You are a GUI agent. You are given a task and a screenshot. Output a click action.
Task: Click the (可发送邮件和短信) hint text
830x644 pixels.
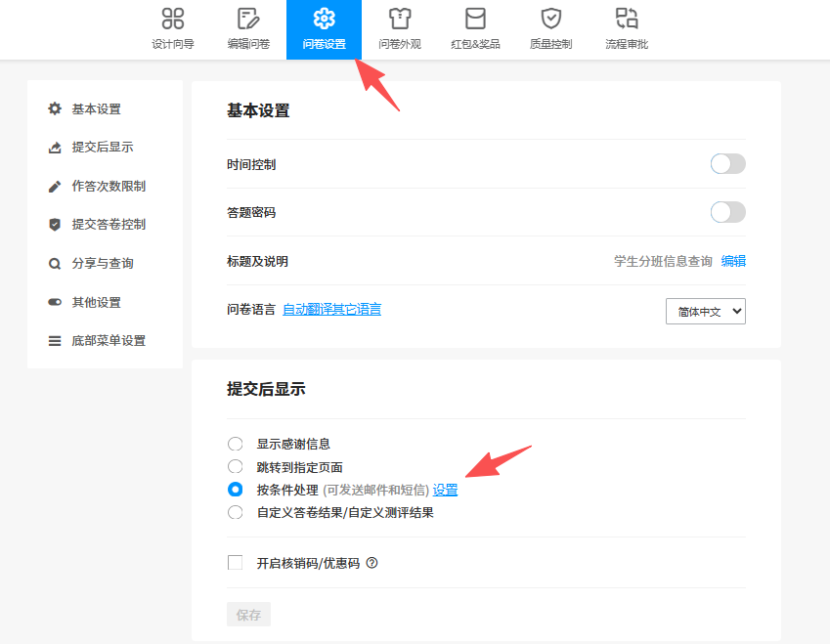[x=375, y=490]
